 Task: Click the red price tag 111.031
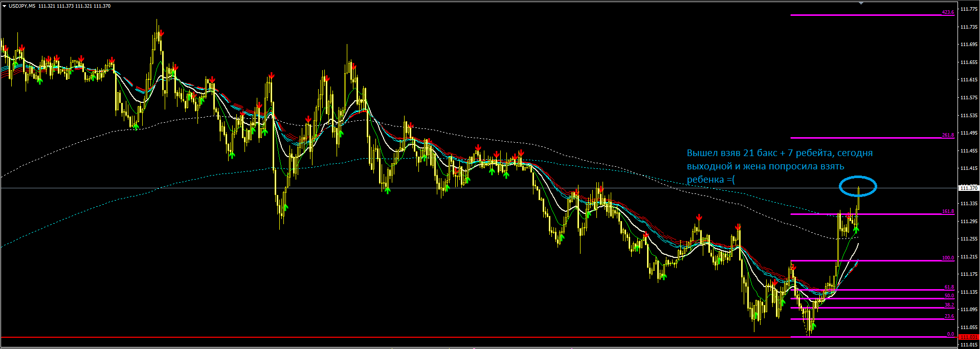pos(969,337)
